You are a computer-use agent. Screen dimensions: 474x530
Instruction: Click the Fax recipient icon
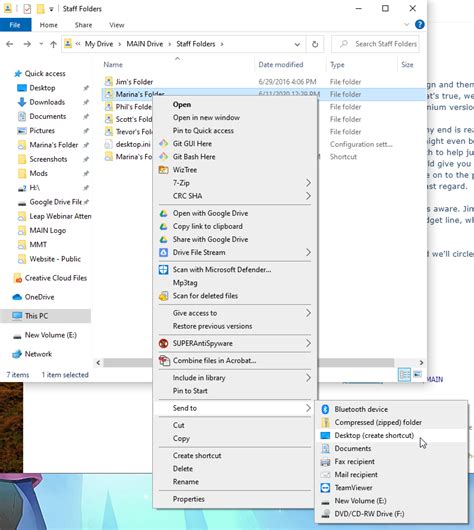[x=325, y=462]
